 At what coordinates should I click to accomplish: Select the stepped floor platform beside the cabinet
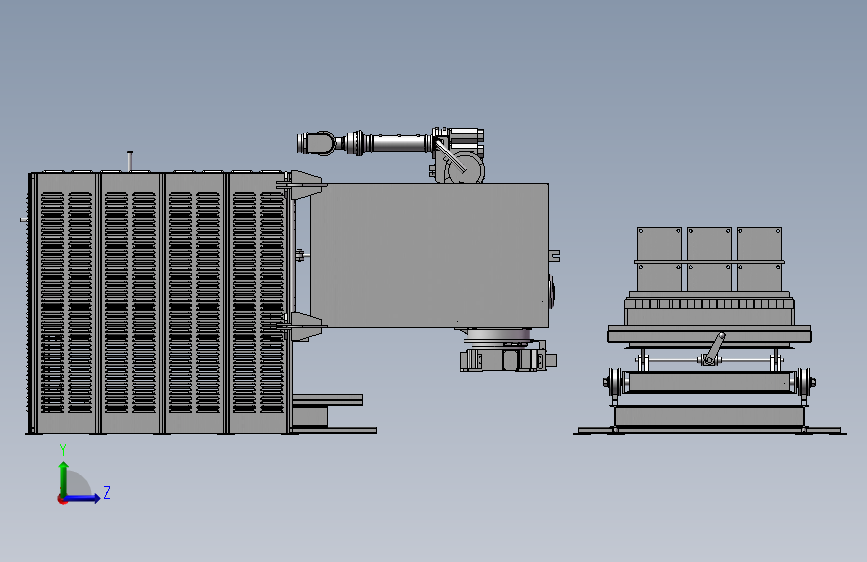click(x=333, y=414)
